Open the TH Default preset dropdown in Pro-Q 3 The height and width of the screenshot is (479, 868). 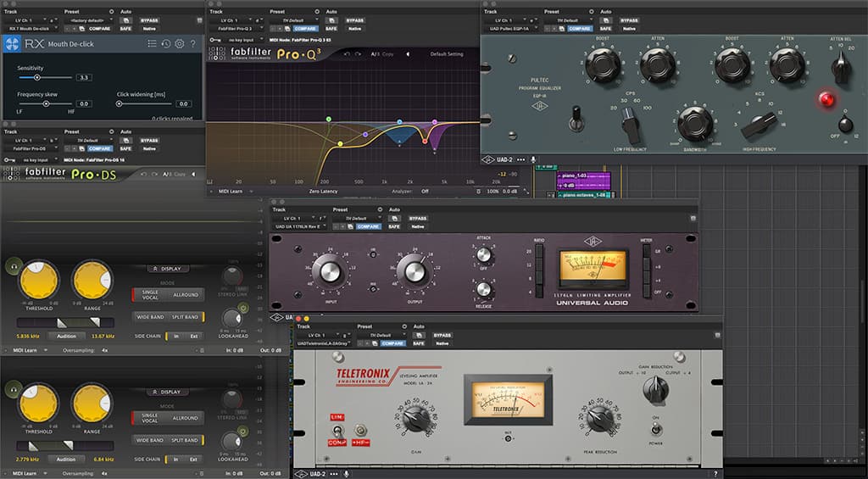point(294,20)
